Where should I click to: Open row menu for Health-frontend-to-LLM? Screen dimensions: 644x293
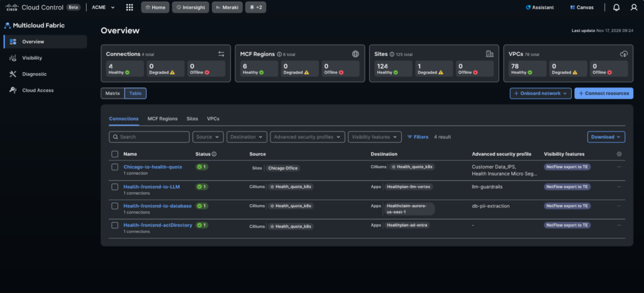click(x=619, y=187)
